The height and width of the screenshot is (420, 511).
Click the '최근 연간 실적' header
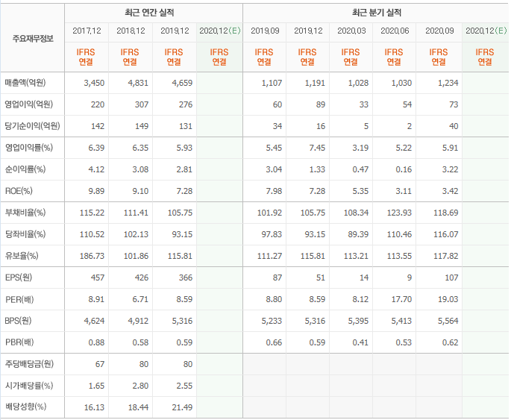click(149, 13)
